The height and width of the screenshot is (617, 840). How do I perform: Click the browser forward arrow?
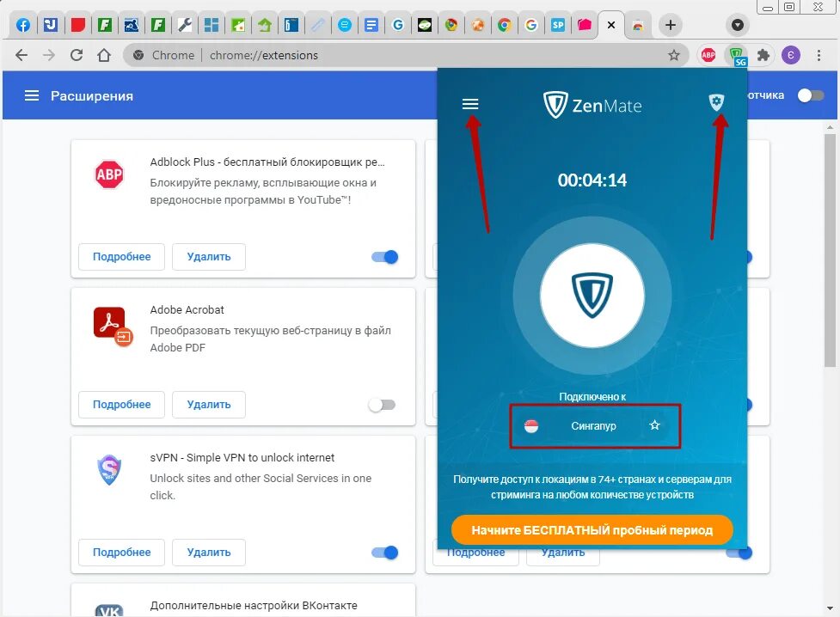[x=49, y=55]
